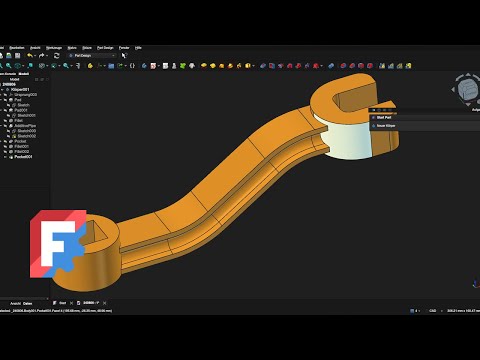Open the Makro menu
This screenshot has height=360, width=480.
click(72, 48)
